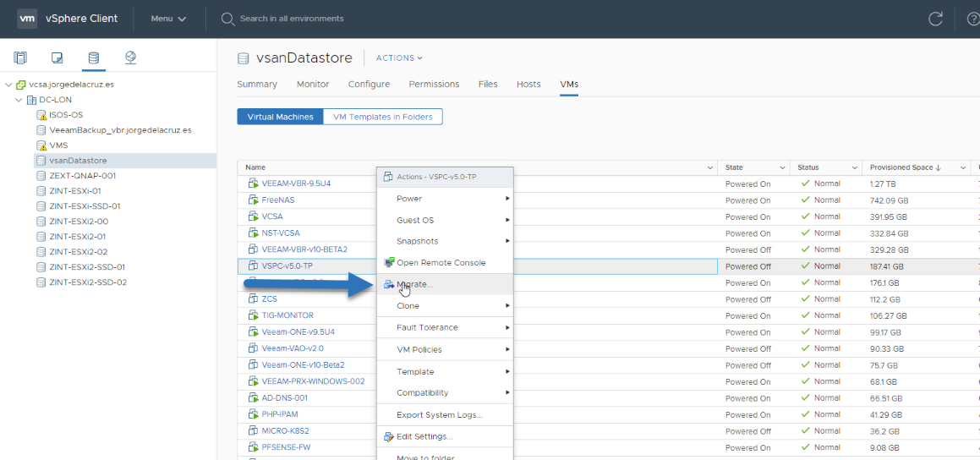Image resolution: width=980 pixels, height=460 pixels.
Task: Switch to the Configure tab
Action: [x=369, y=85]
